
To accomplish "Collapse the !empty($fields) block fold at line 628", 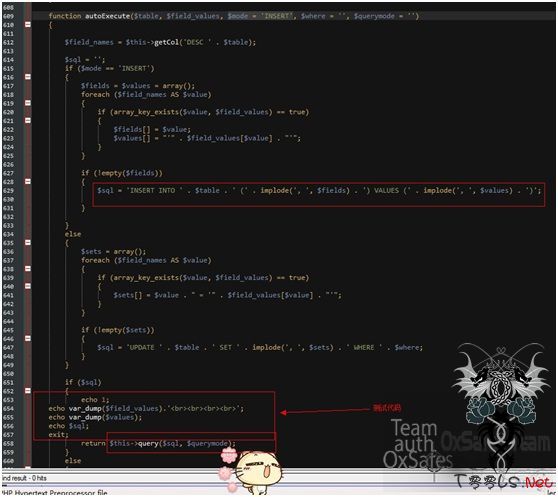I will (x=28, y=182).
